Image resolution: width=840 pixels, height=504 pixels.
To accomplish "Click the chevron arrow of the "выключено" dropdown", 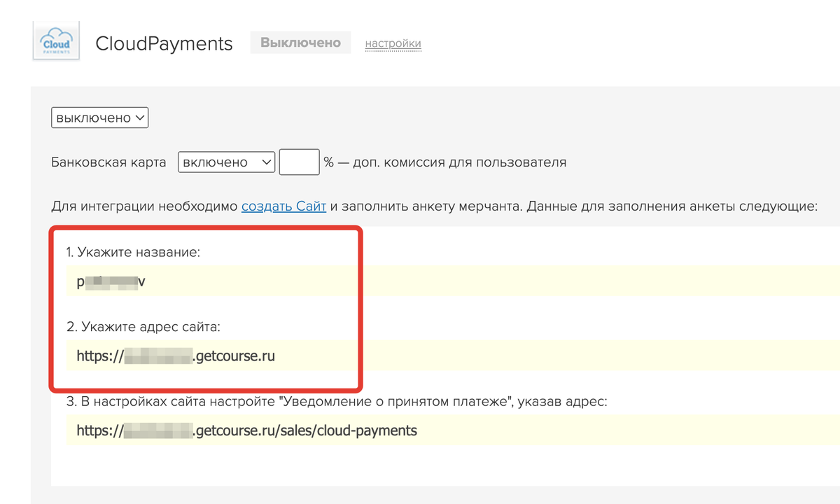I will point(140,118).
